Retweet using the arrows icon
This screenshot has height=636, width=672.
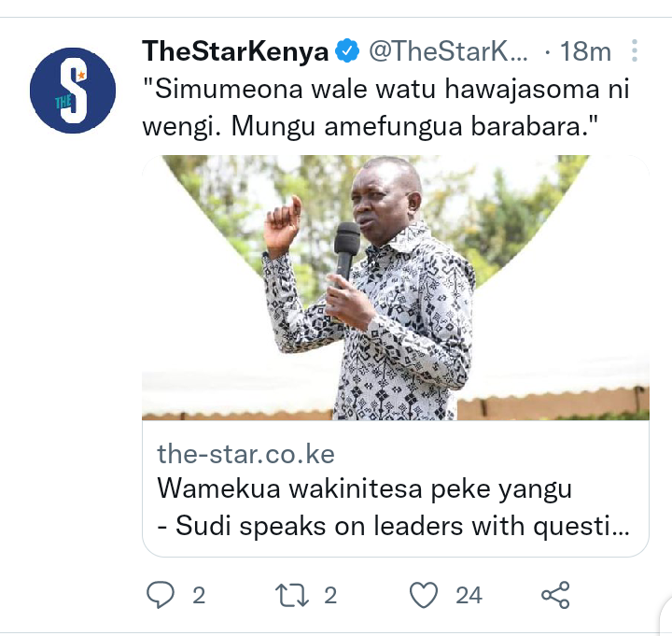pyautogui.click(x=291, y=595)
